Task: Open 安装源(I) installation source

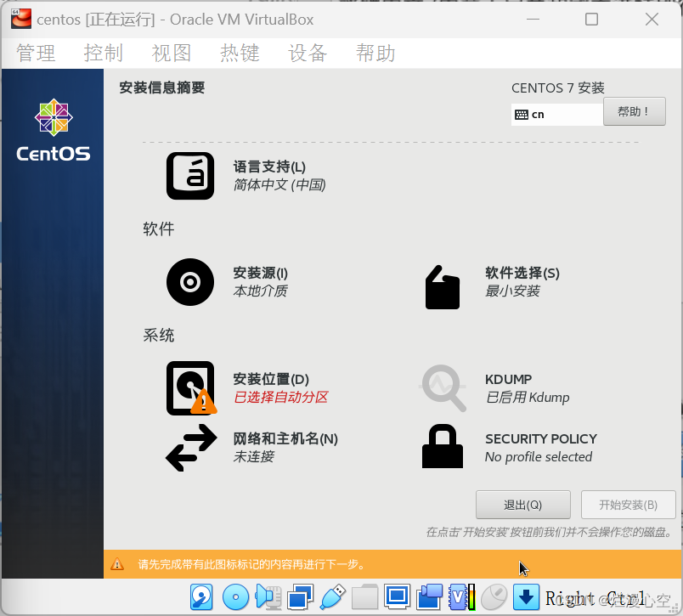Action: coord(261,273)
